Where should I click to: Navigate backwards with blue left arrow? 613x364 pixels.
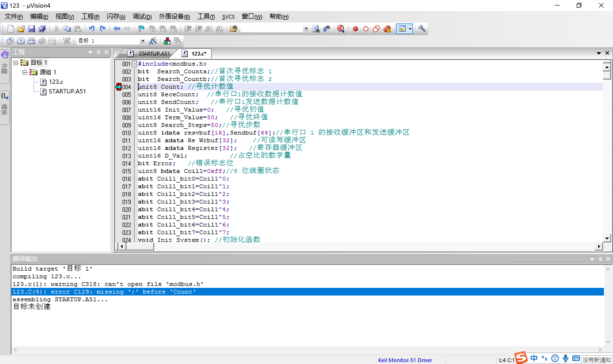click(x=117, y=29)
